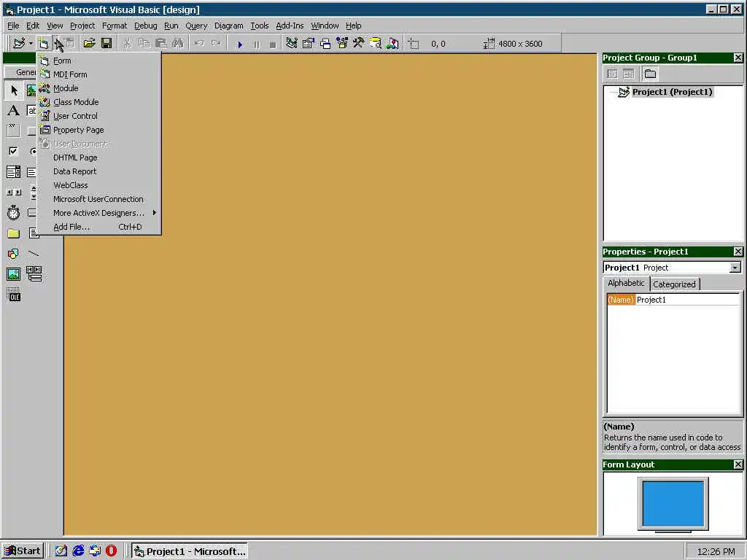Click the Find binoculars icon
This screenshot has width=747, height=560.
pos(178,43)
